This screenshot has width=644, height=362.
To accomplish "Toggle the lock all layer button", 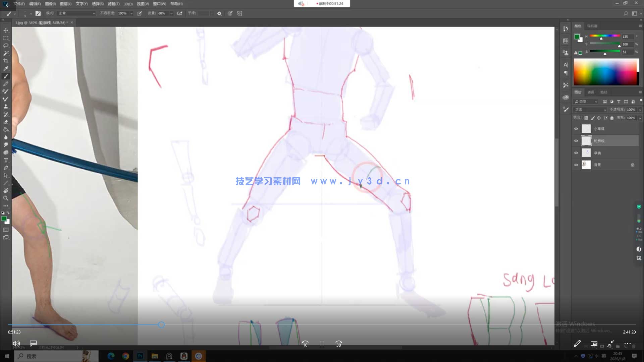I will click(612, 118).
